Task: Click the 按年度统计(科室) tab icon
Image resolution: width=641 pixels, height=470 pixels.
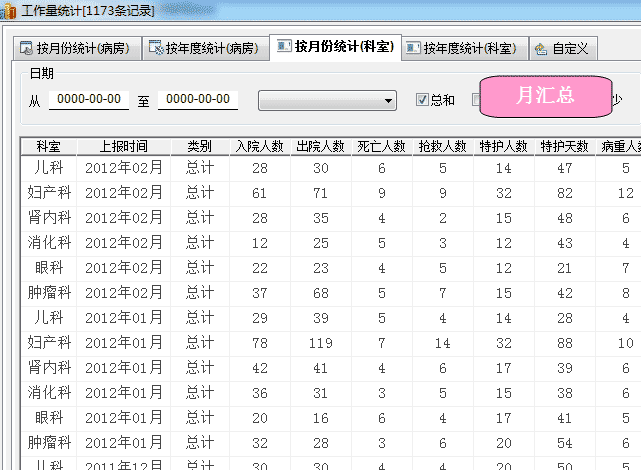Action: tap(413, 48)
